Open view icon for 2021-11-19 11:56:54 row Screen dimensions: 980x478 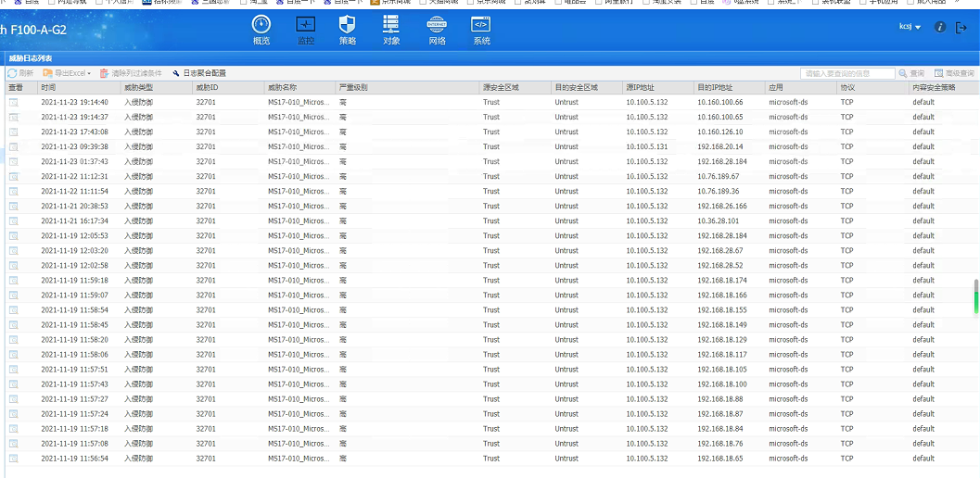click(14, 459)
